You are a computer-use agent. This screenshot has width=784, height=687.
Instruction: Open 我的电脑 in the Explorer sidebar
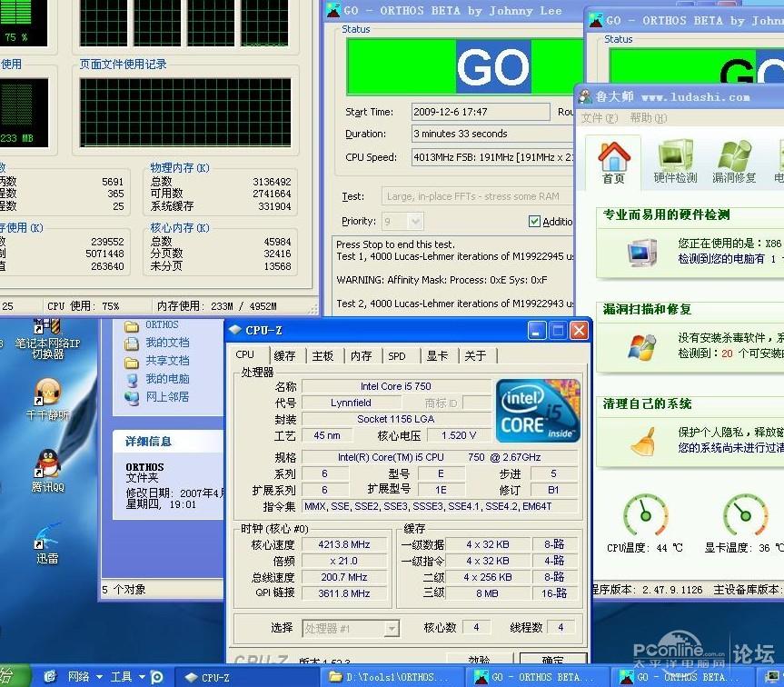[x=156, y=379]
